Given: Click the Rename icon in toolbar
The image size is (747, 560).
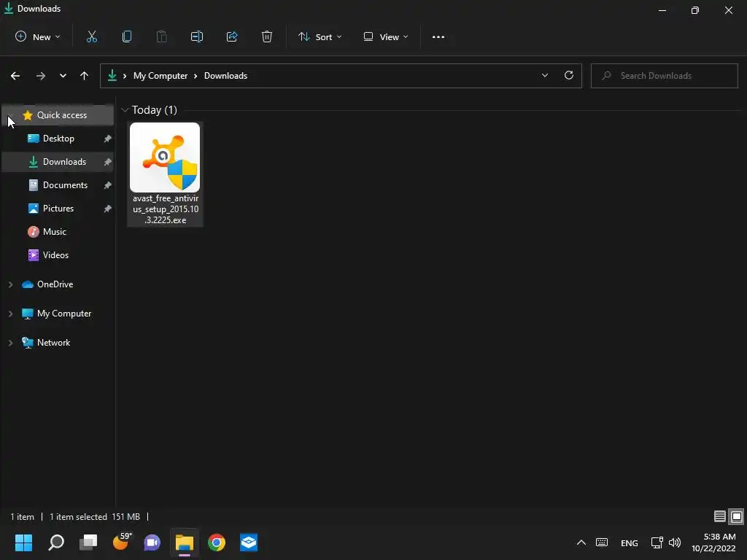Looking at the screenshot, I should [197, 36].
